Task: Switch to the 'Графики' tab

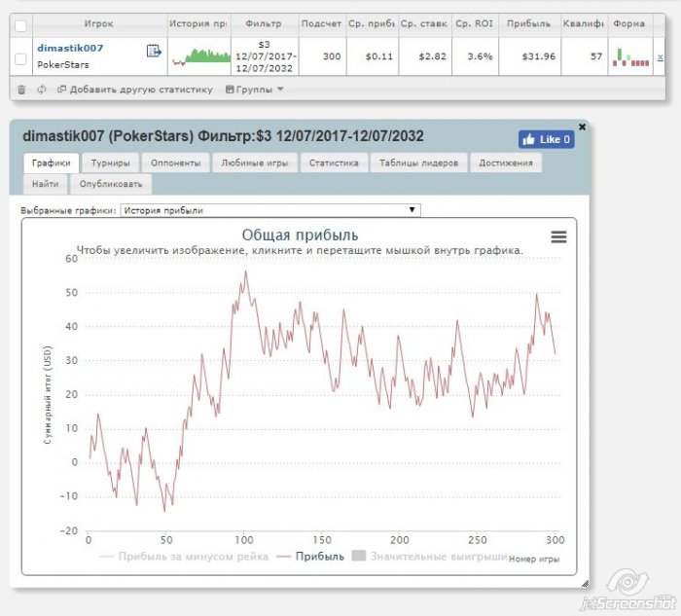Action: click(x=51, y=163)
